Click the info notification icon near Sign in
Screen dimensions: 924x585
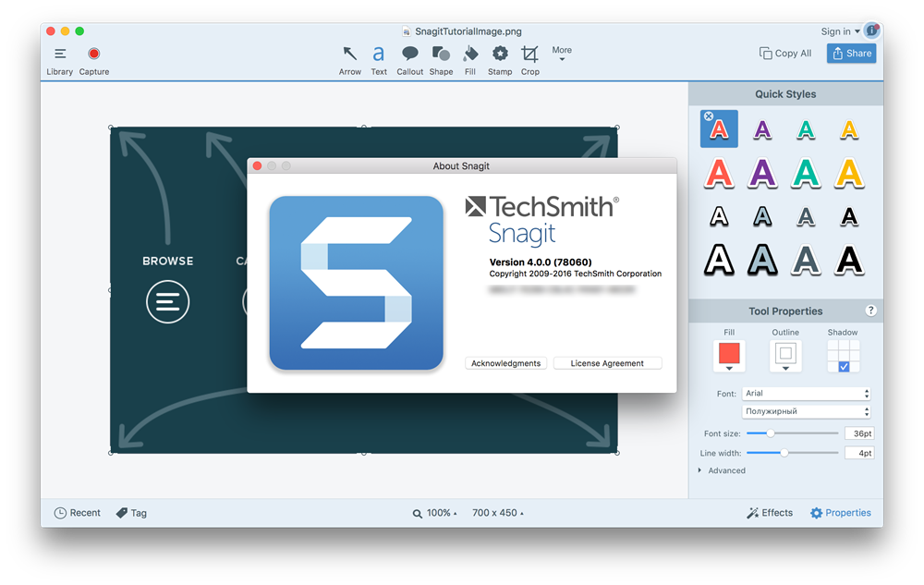click(x=871, y=30)
